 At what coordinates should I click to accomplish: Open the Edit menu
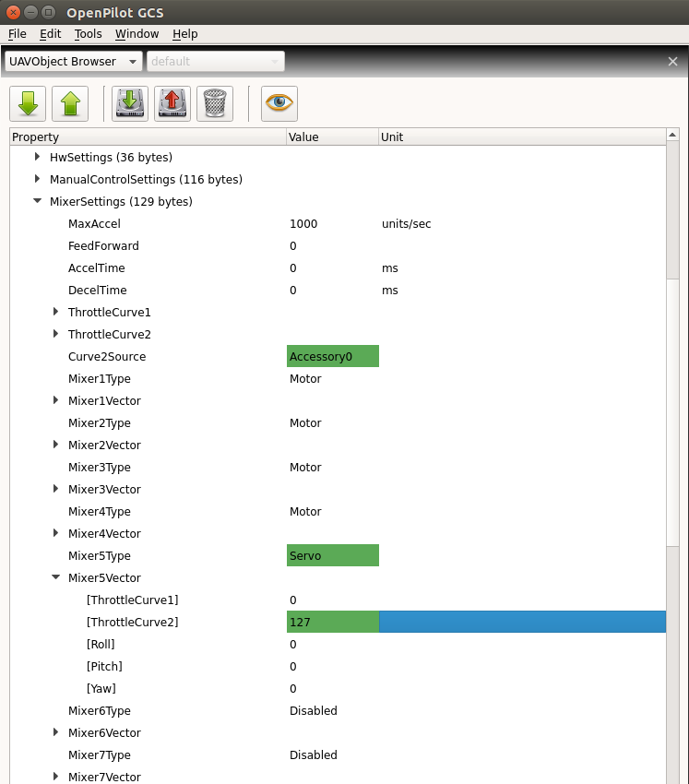click(51, 34)
